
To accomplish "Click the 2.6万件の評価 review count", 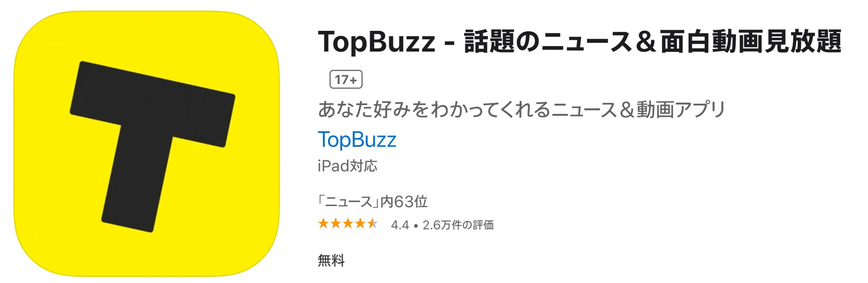I will click(x=458, y=225).
